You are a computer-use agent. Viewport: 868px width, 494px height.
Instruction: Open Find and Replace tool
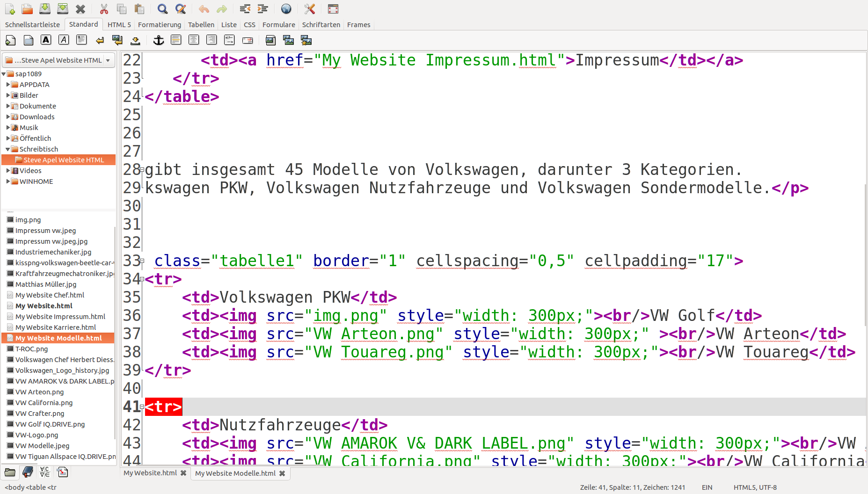[x=180, y=9]
